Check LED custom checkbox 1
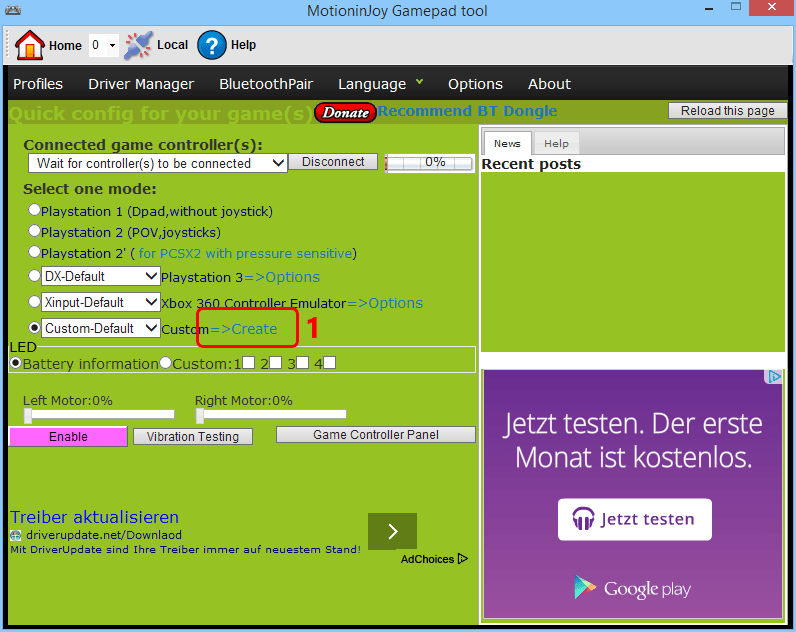796x632 pixels. coord(249,362)
